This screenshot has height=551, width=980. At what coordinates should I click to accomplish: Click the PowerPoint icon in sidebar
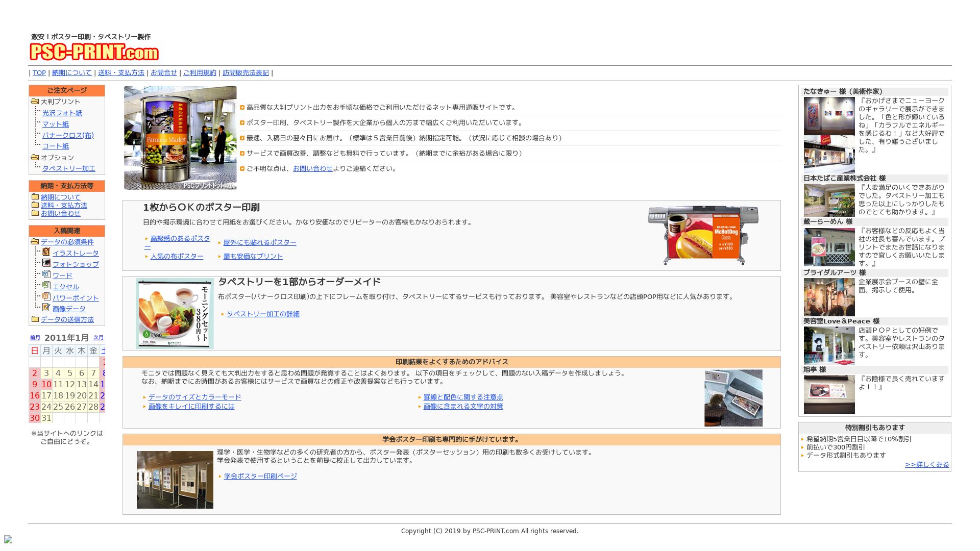[x=46, y=297]
